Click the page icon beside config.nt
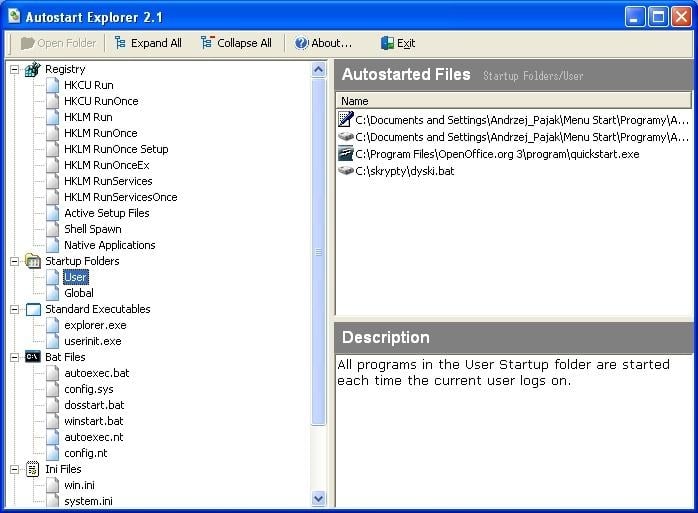 pyautogui.click(x=53, y=453)
